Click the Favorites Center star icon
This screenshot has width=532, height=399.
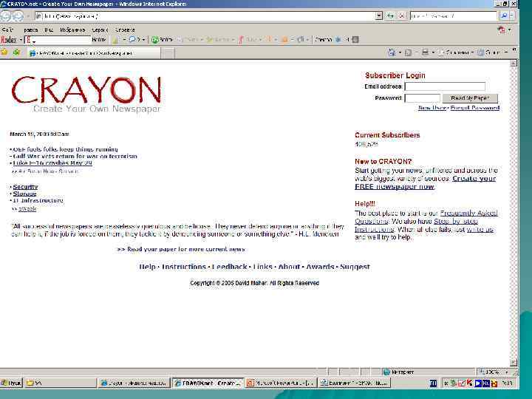[x=4, y=52]
